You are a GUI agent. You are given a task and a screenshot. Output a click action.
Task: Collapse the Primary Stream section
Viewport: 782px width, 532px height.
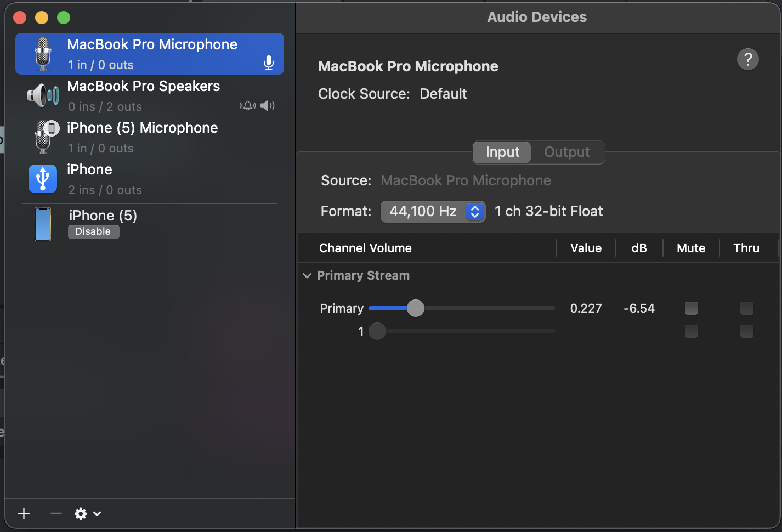pos(307,275)
